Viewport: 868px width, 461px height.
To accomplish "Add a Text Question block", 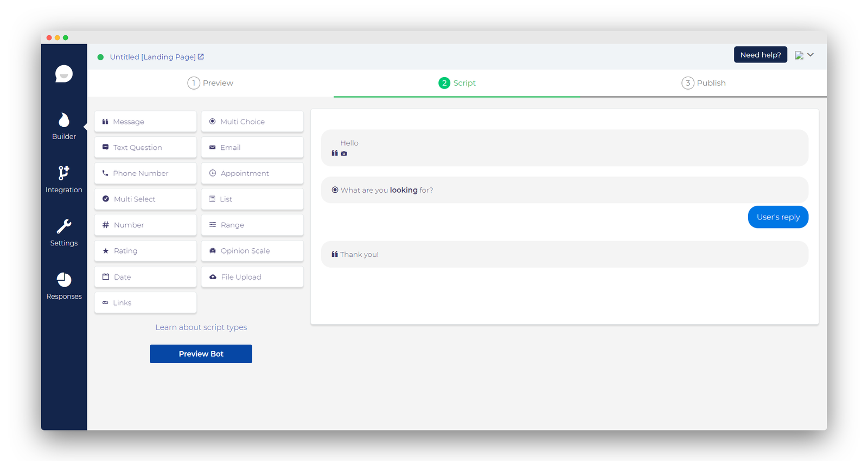I will (x=145, y=147).
